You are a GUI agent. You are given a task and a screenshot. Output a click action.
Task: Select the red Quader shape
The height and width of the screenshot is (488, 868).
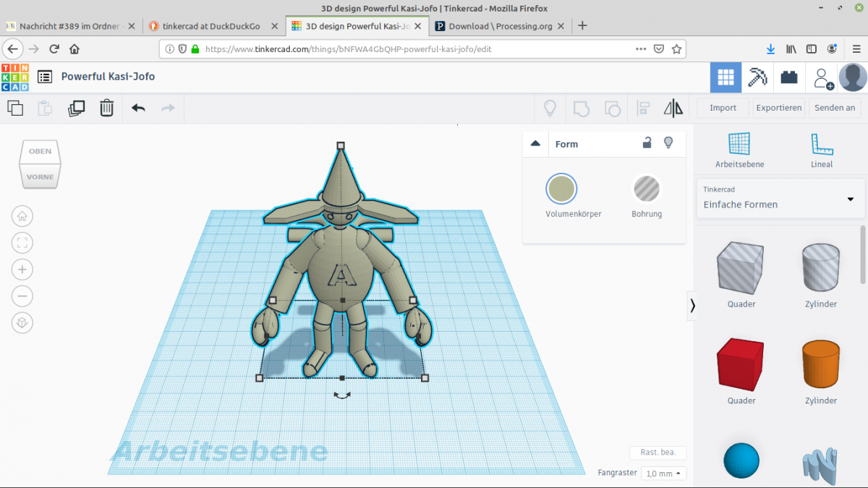click(x=741, y=364)
